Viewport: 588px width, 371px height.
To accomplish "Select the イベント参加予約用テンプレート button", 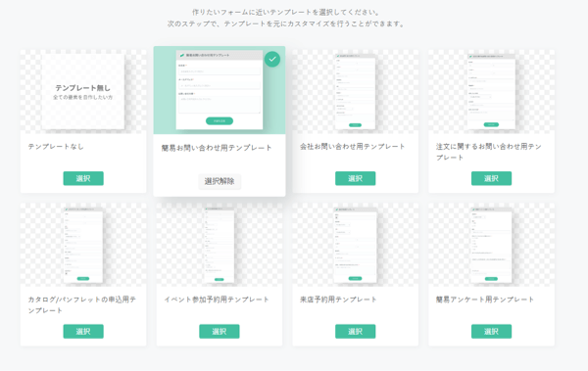I will 220,331.
